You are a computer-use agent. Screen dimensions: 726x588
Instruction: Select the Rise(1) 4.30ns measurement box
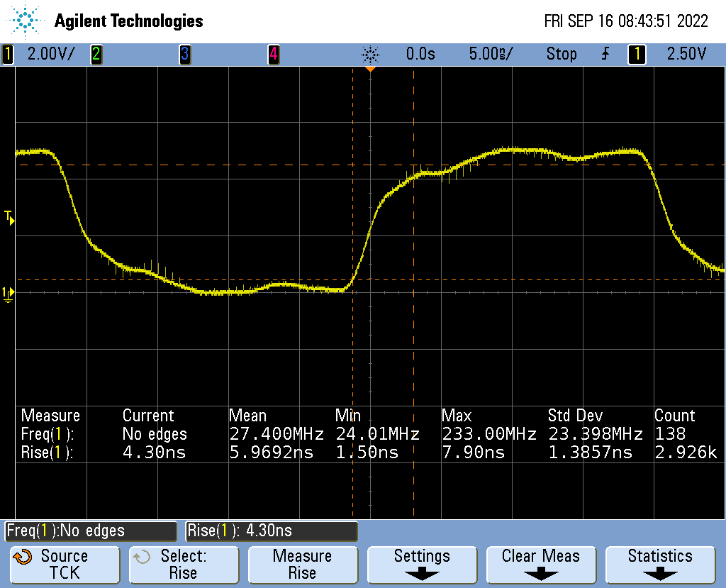pos(272,531)
